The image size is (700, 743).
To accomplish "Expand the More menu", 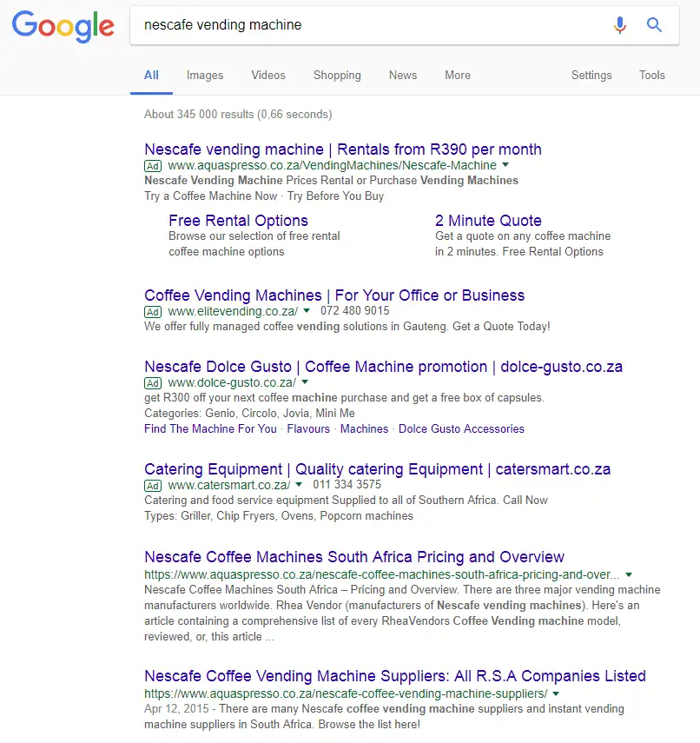I will [x=458, y=76].
